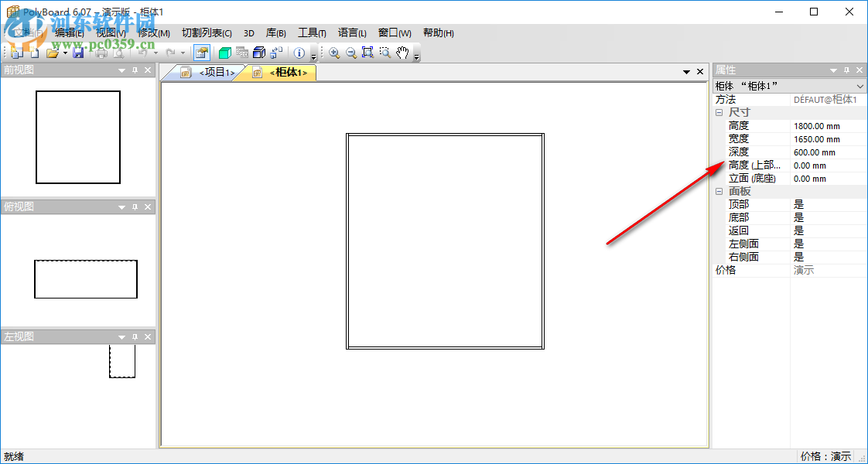
Task: Open the 3D view with the green cube icon
Action: click(226, 53)
